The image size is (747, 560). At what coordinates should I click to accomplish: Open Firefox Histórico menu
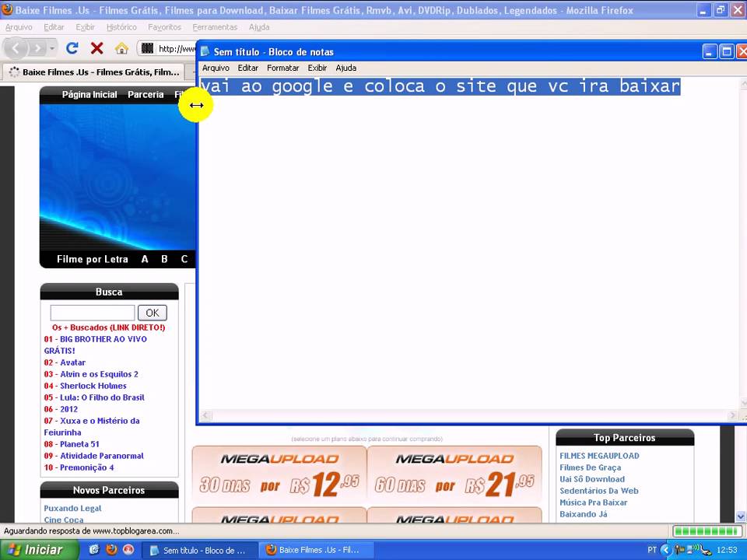(x=121, y=27)
